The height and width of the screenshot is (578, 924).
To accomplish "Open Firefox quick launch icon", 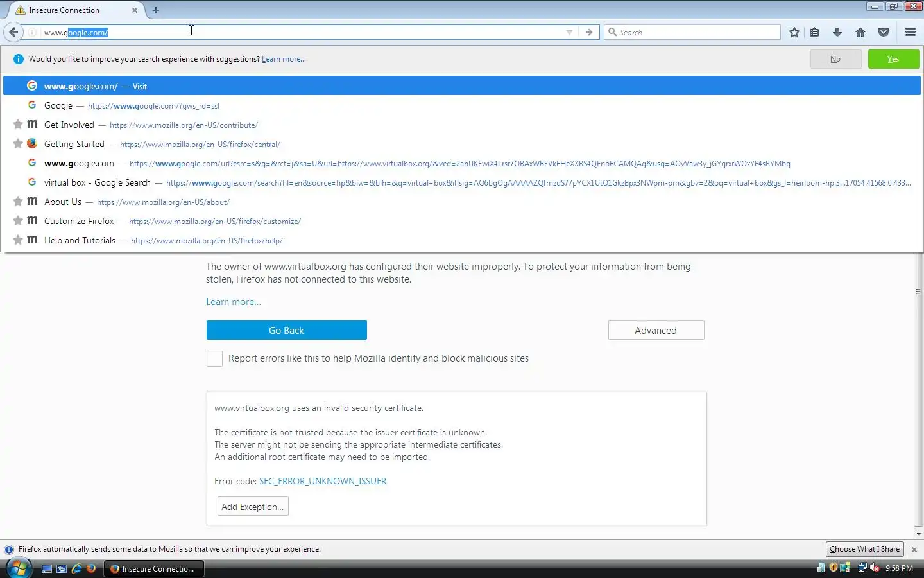I will pyautogui.click(x=91, y=568).
